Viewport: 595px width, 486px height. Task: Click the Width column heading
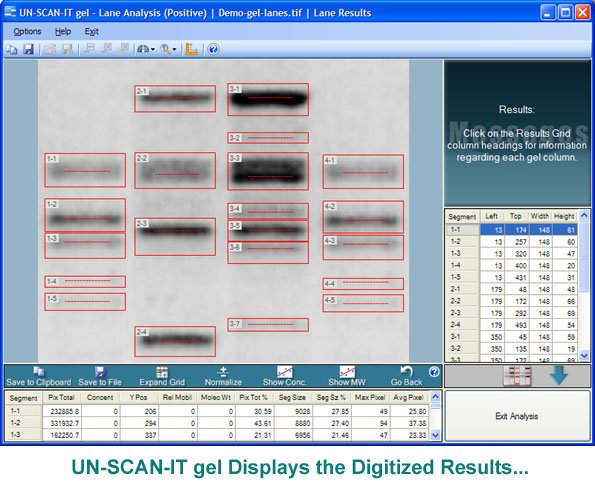click(x=540, y=216)
